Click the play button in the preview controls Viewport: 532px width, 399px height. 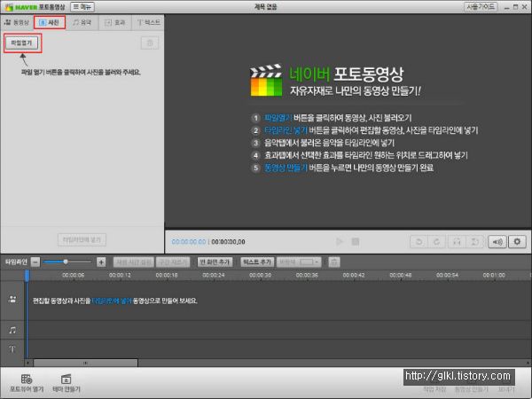pyautogui.click(x=340, y=241)
